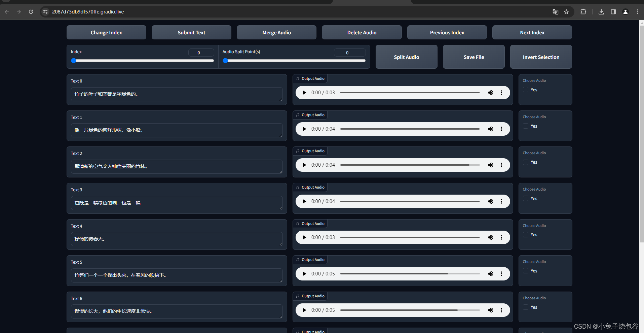
Task: Check Yes for Text 6 Choose Audio
Action: pos(526,307)
